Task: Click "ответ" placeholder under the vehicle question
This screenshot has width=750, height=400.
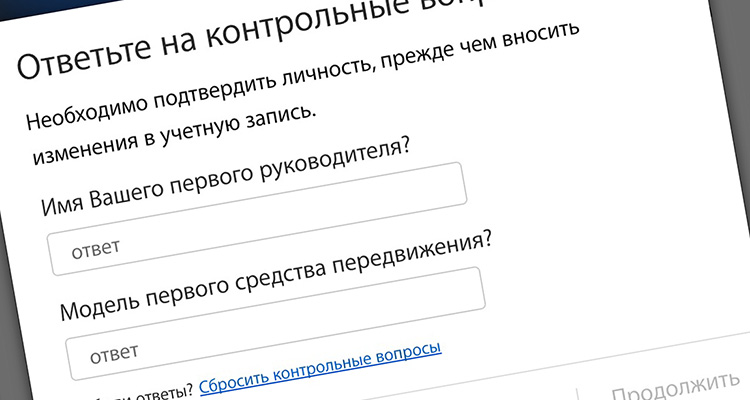Action: pos(114,355)
